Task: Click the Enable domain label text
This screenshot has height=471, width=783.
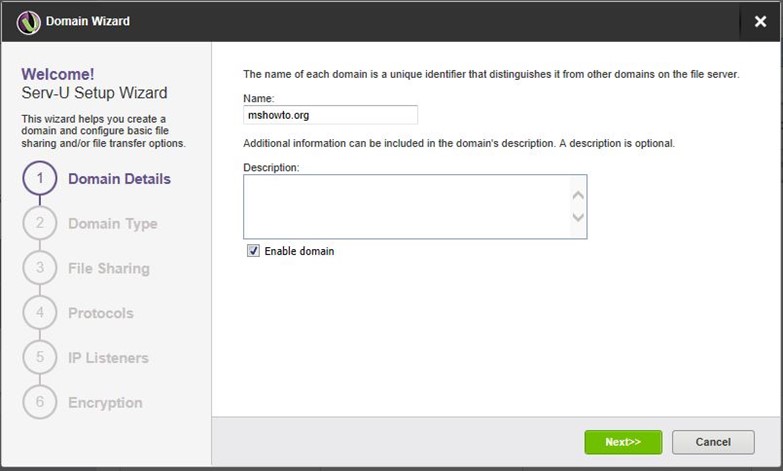Action: pos(299,251)
